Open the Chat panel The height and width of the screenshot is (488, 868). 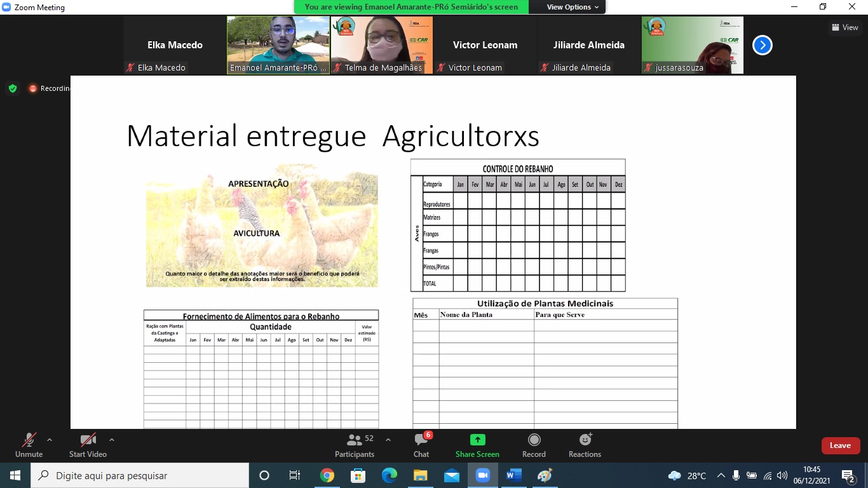tap(421, 445)
